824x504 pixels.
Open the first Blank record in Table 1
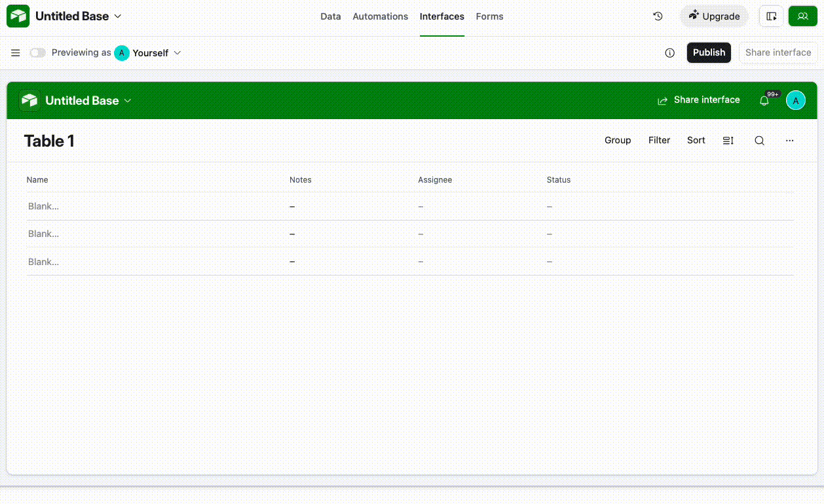click(x=43, y=206)
